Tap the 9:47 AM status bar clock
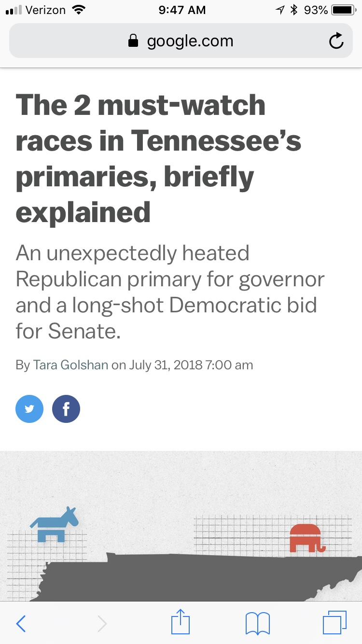Screen dimensions: 362x644 (x=182, y=10)
